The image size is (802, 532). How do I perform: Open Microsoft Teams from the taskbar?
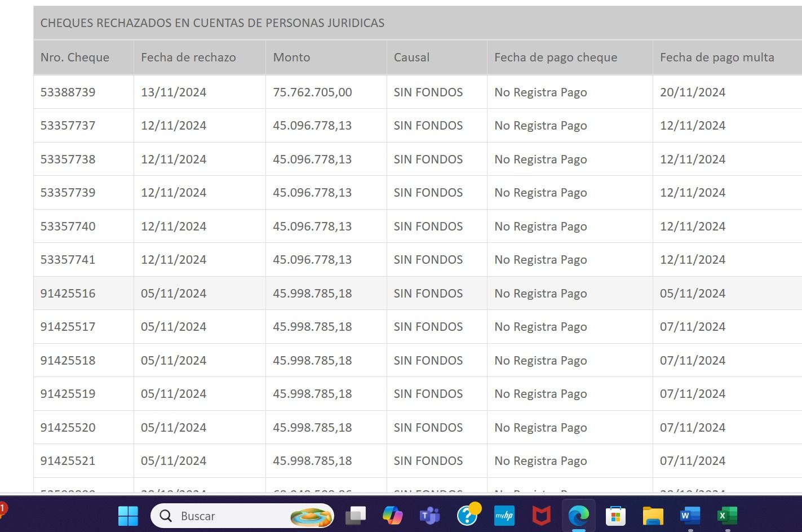click(x=429, y=516)
